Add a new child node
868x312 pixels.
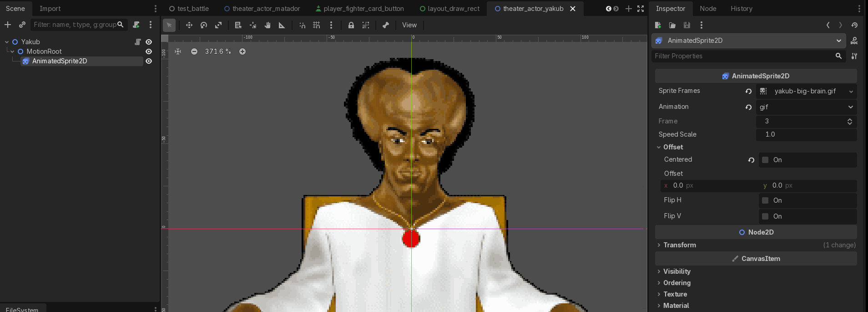[x=8, y=25]
